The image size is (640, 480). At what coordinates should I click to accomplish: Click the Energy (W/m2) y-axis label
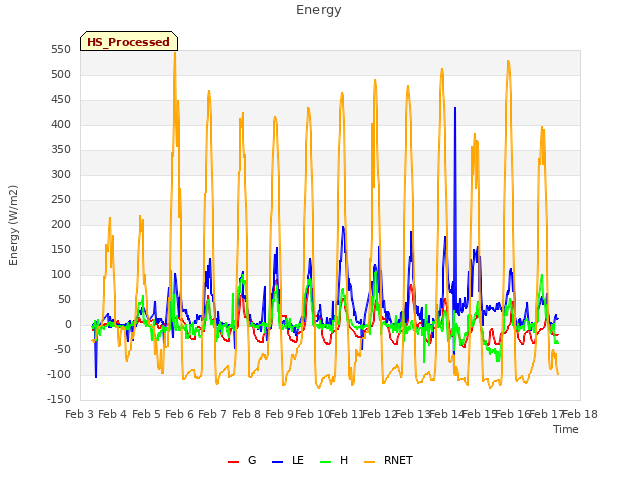(x=13, y=225)
